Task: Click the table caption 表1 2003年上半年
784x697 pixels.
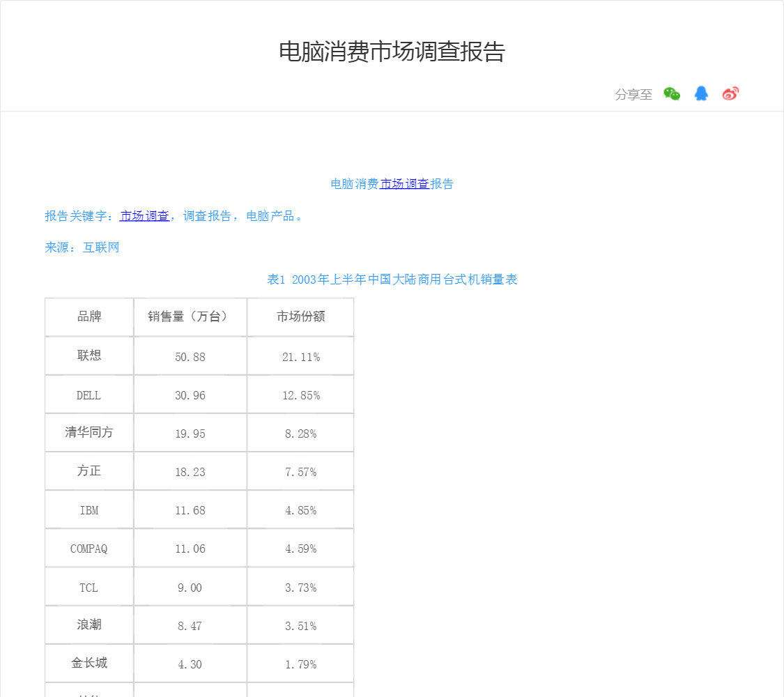Action: click(x=392, y=279)
